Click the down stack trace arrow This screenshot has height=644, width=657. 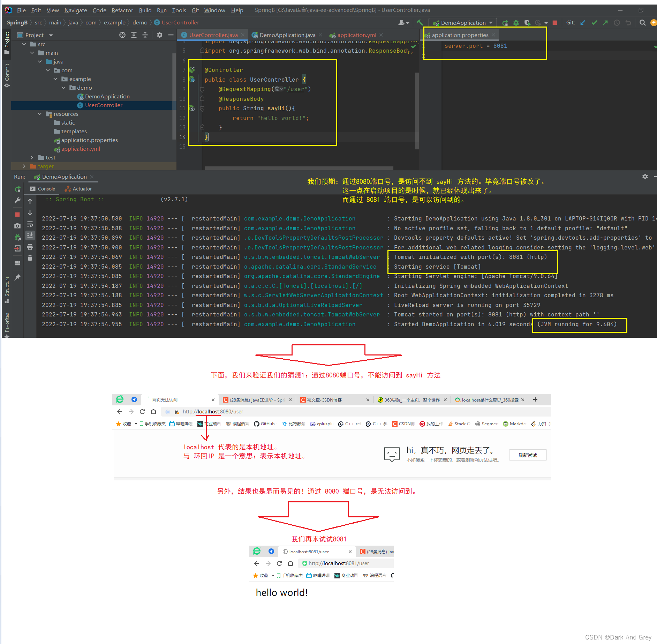click(30, 212)
